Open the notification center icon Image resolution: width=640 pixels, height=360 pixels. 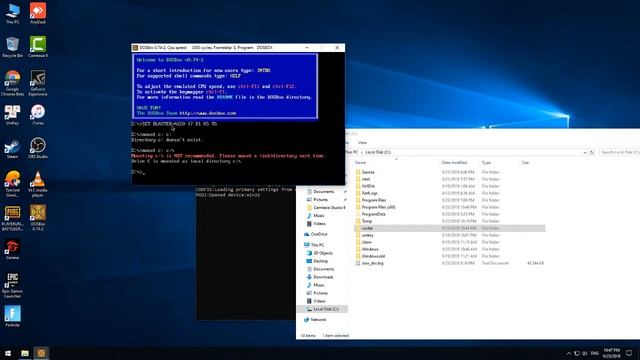point(629,353)
